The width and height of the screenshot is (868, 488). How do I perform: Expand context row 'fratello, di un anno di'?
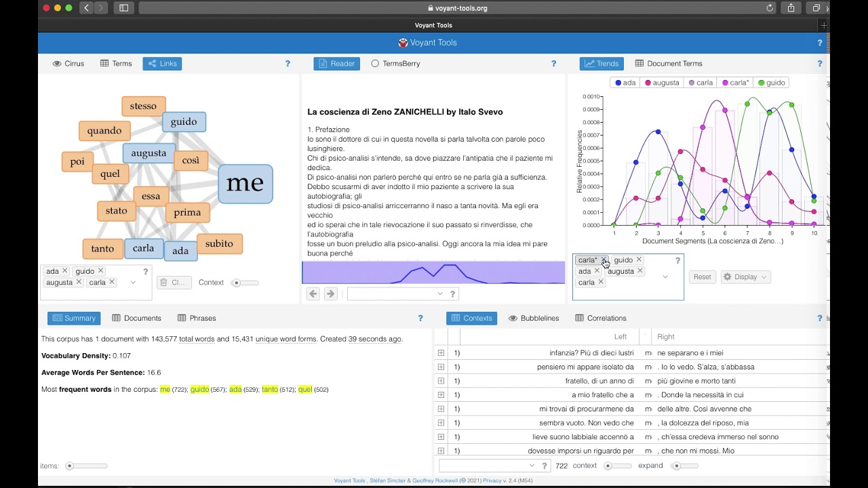(441, 381)
